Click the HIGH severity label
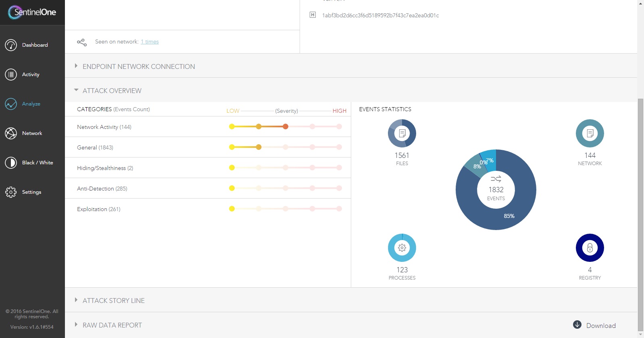Image resolution: width=644 pixels, height=338 pixels. click(340, 111)
